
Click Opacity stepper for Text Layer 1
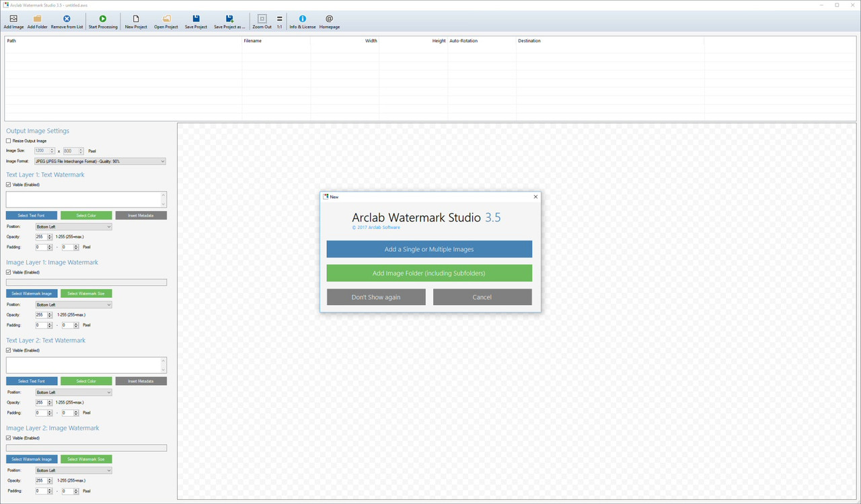pyautogui.click(x=50, y=237)
